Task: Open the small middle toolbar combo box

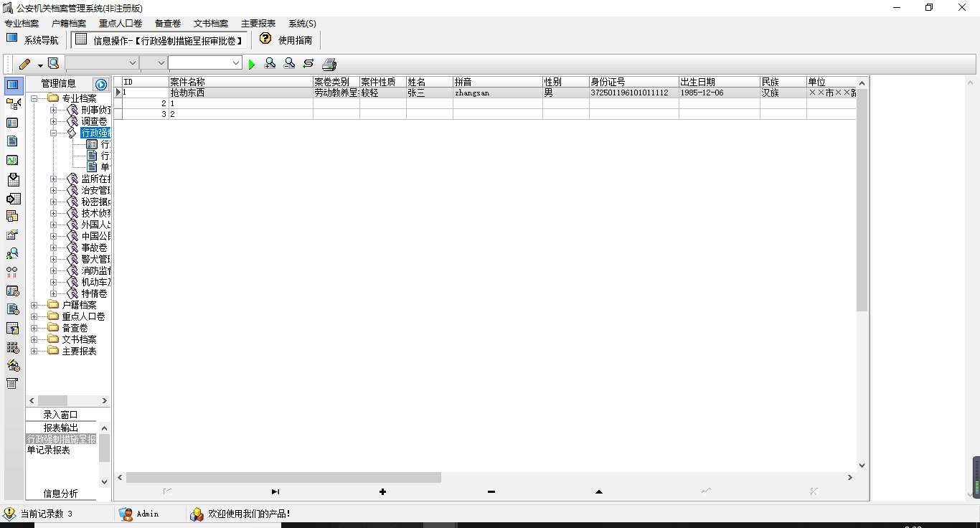Action: point(153,63)
